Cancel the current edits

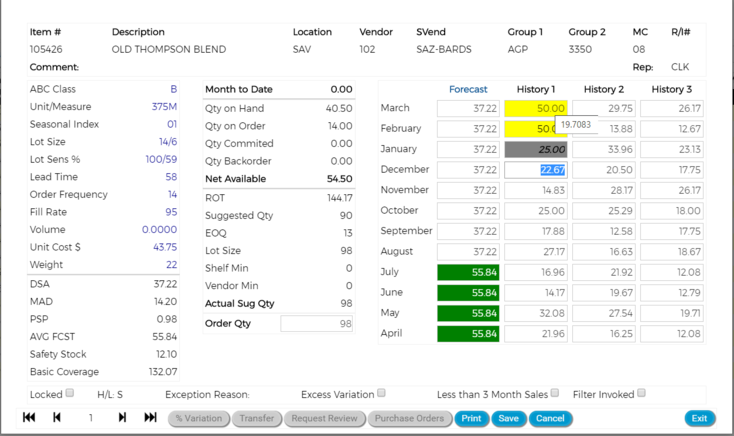tap(549, 419)
